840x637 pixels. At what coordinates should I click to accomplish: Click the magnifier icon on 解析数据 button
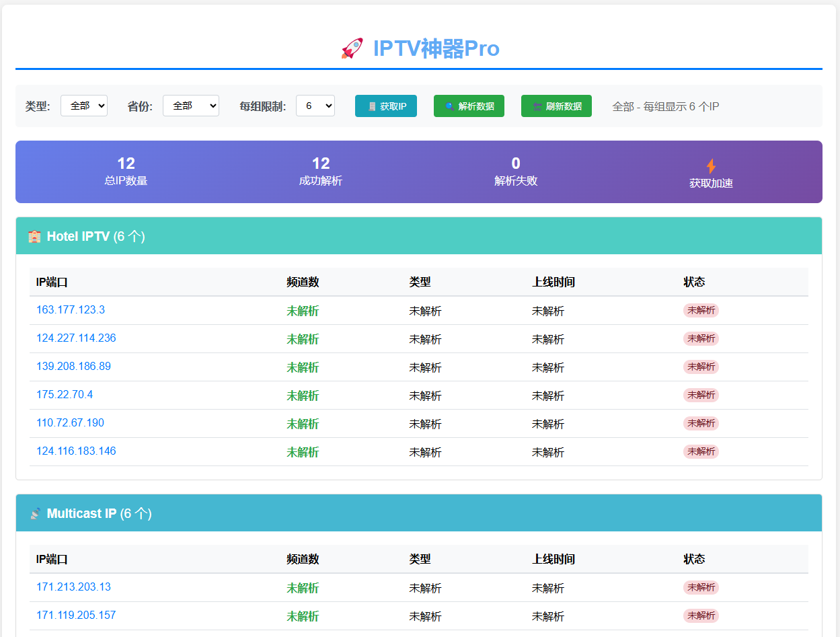(x=450, y=106)
